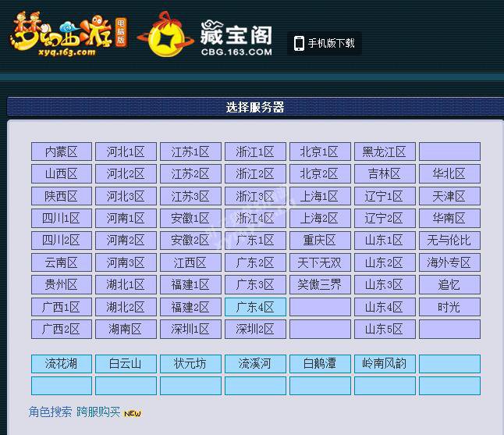Select the 白云山 server

126,364
